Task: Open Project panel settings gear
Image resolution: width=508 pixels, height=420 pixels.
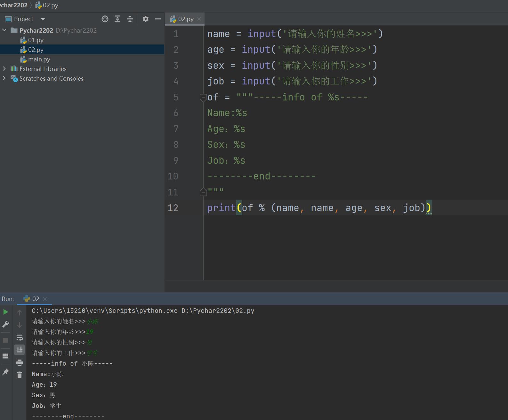Action: (x=146, y=19)
